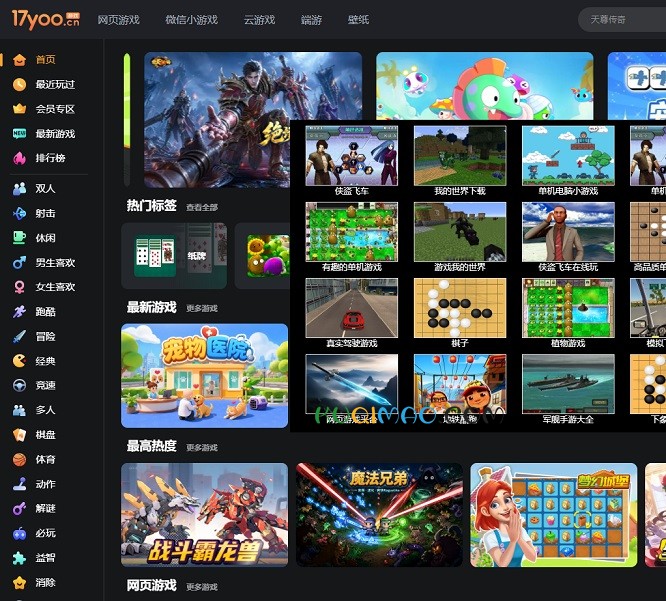Open the 云游戏 top nav tab

pos(260,20)
